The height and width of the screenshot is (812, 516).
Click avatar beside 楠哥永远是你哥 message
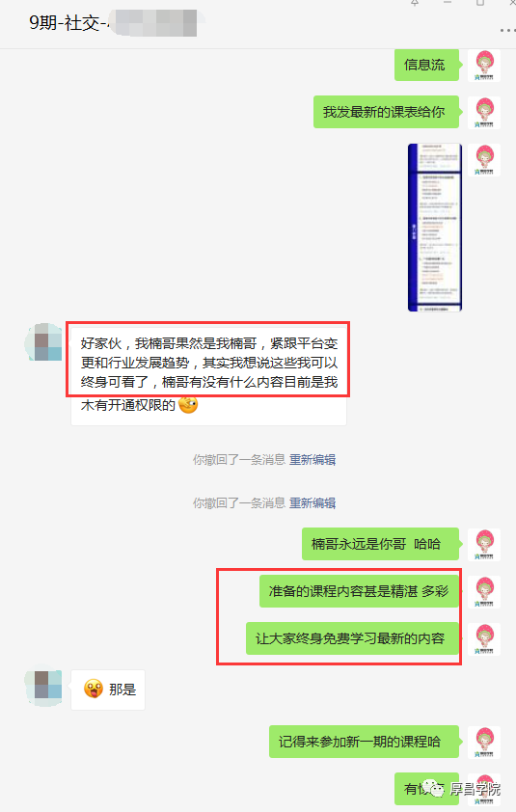(x=484, y=544)
